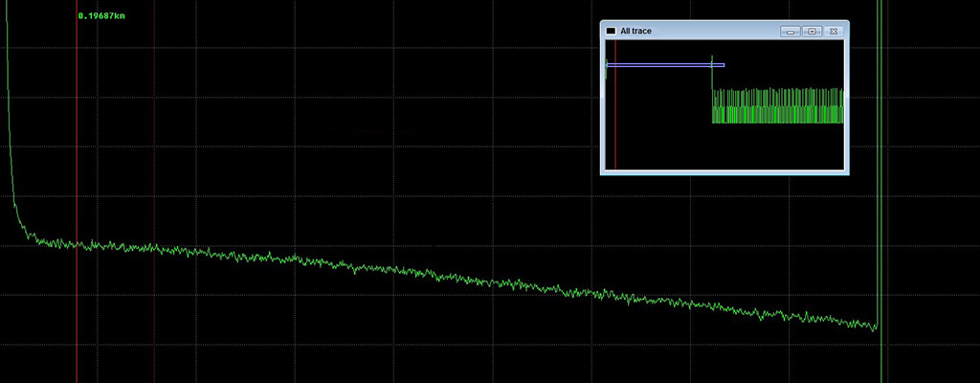Viewport: 980px width, 383px height.
Task: Click the 0.19687km distance label
Action: coord(108,15)
